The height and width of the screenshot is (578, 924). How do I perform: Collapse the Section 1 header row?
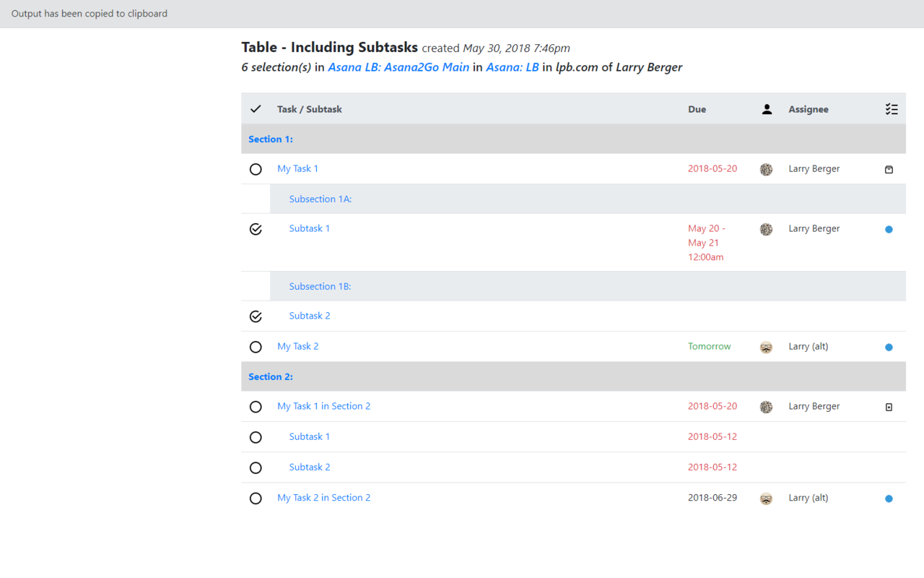coord(271,139)
